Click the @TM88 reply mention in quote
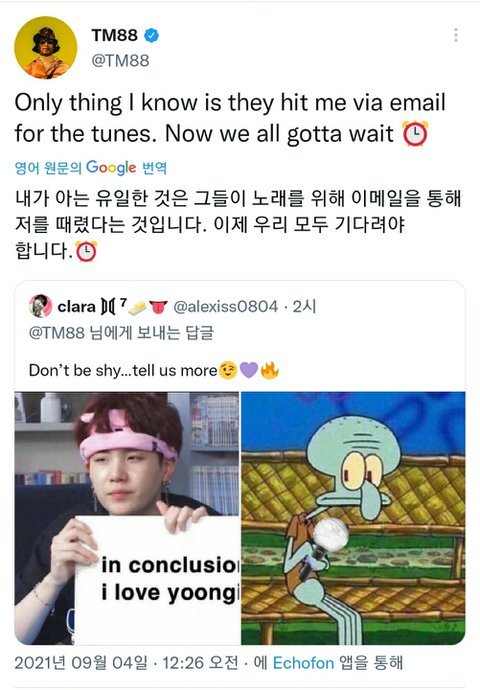 click(56, 333)
